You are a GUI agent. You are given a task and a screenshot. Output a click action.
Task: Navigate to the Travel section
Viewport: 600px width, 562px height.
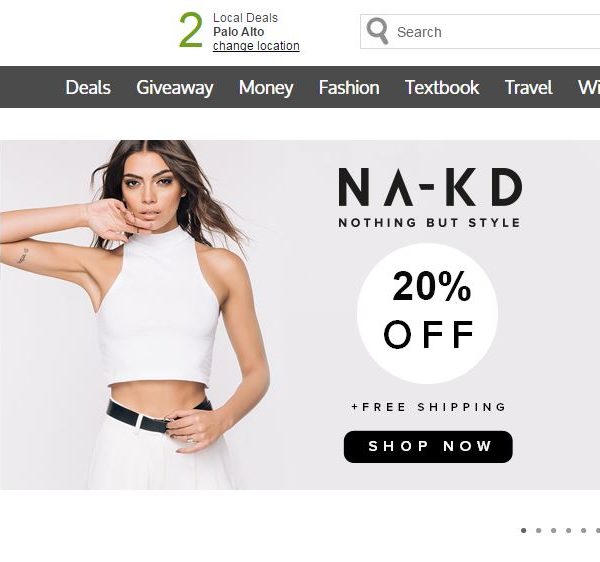click(528, 87)
